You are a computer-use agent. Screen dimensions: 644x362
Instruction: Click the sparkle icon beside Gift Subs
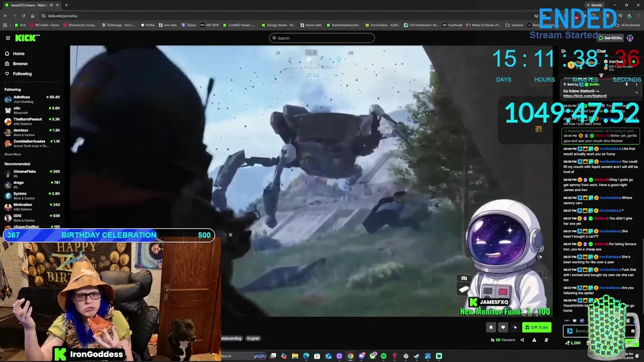pos(515,327)
